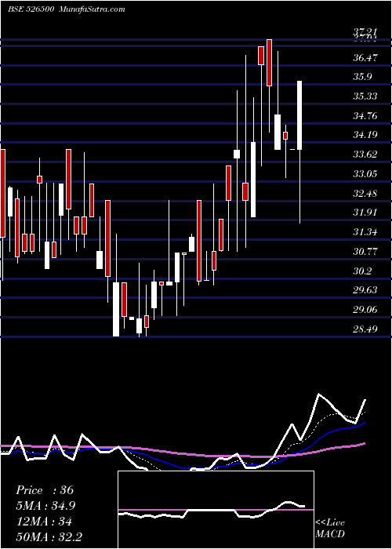Select the 34.19 price axis label
392x549 pixels.
click(365, 135)
